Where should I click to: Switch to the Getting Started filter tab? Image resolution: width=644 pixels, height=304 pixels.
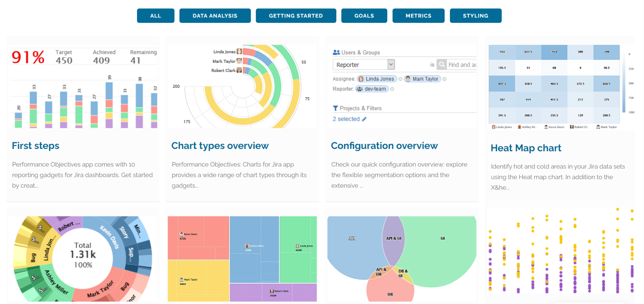click(296, 16)
